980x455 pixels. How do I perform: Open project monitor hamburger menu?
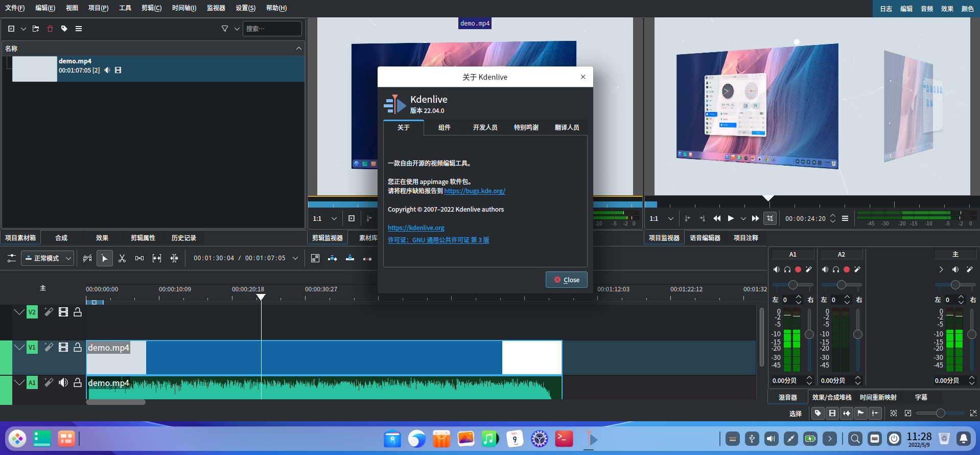[x=845, y=218]
